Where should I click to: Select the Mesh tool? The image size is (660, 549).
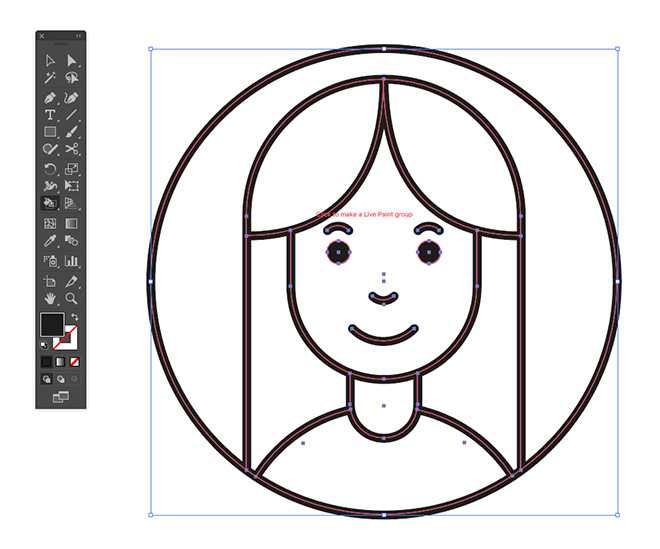click(x=50, y=224)
